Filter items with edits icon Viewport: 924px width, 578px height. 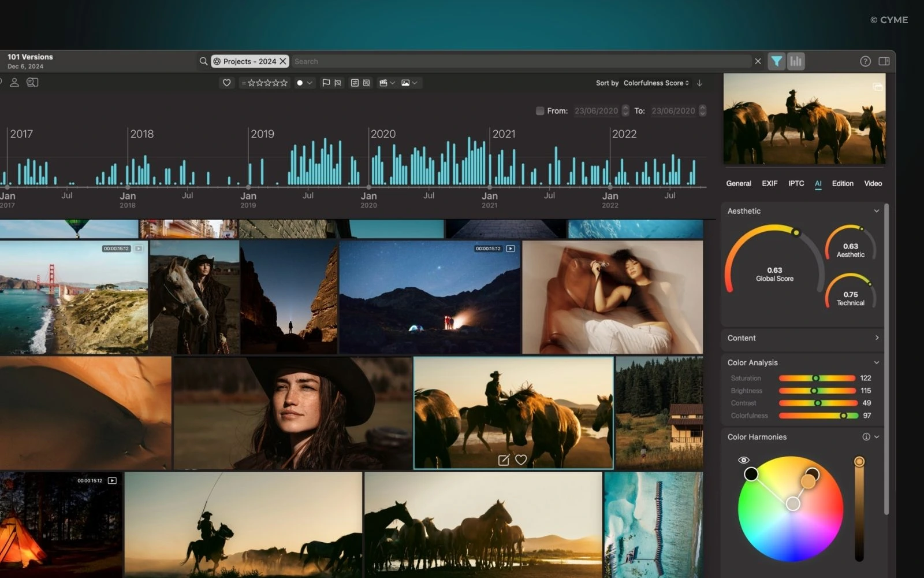355,83
